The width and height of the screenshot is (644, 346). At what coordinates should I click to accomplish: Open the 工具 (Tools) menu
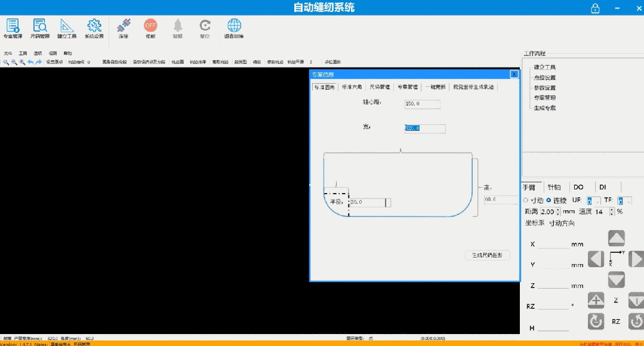[23, 54]
